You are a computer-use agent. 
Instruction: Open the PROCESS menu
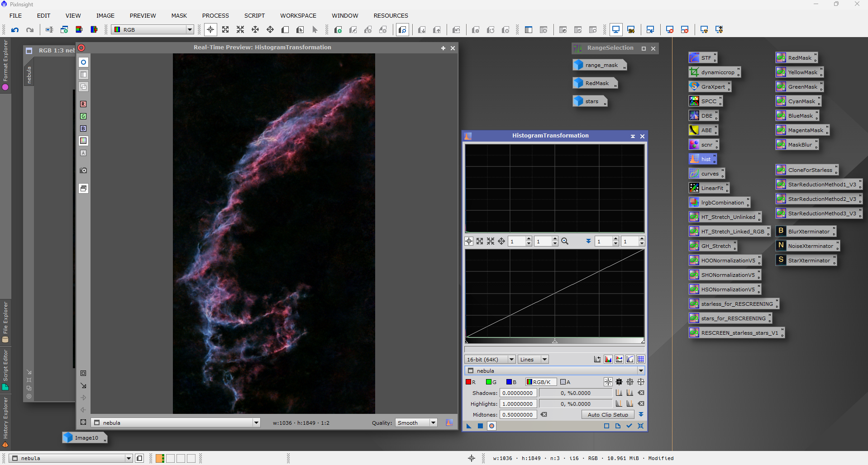tap(215, 15)
